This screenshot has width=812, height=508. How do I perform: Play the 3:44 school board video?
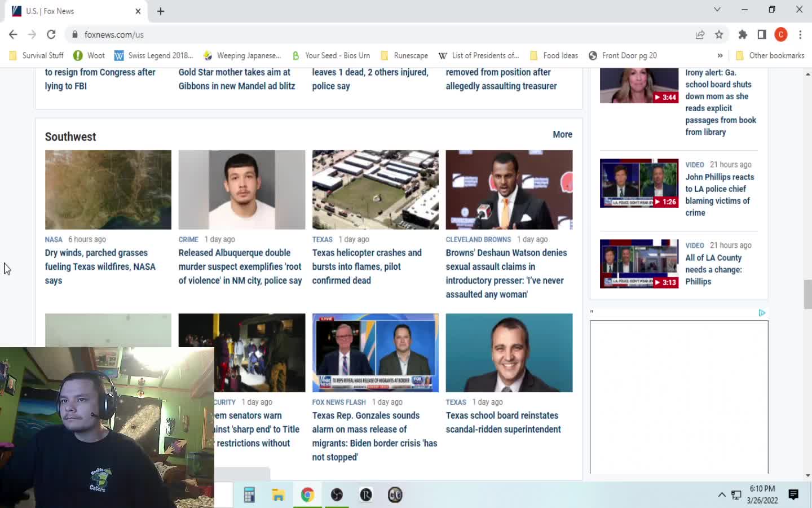pos(639,85)
